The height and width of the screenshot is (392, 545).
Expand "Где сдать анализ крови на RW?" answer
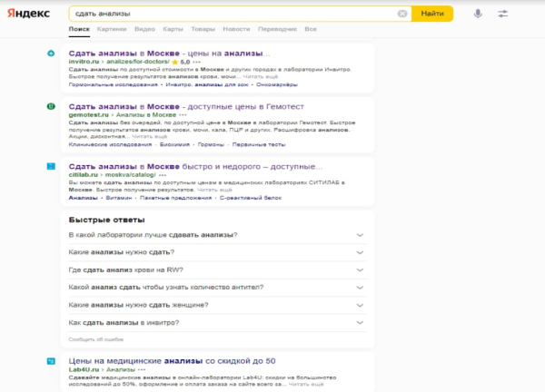point(361,269)
